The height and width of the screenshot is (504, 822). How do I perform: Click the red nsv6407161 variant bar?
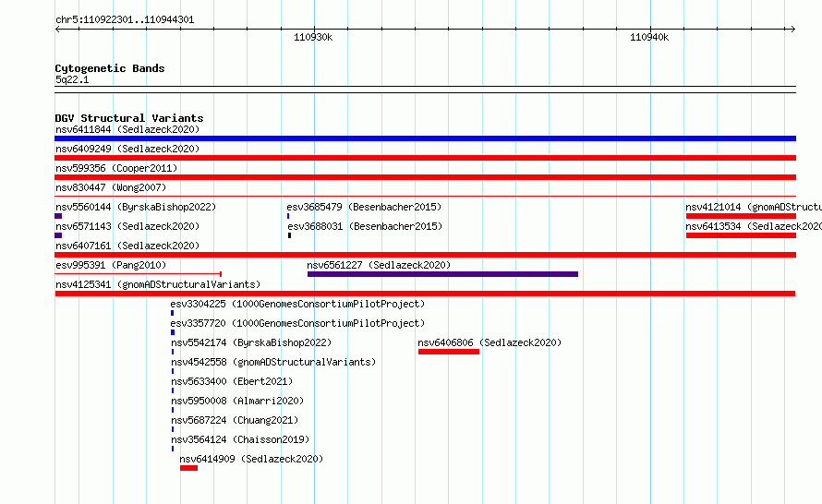(425, 255)
